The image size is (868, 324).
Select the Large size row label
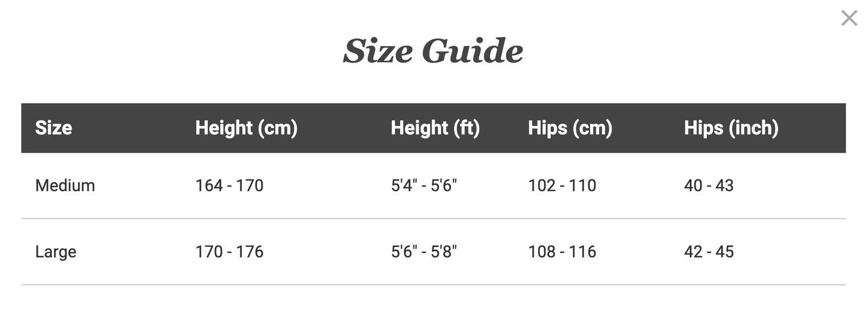click(x=56, y=252)
